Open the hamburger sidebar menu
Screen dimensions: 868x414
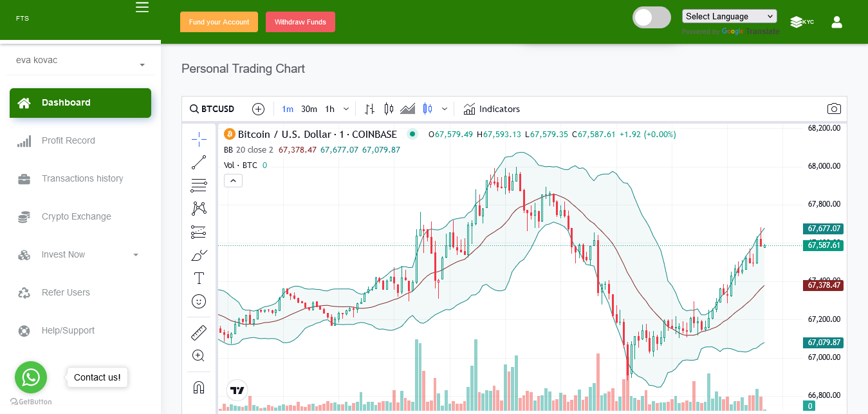point(142,8)
